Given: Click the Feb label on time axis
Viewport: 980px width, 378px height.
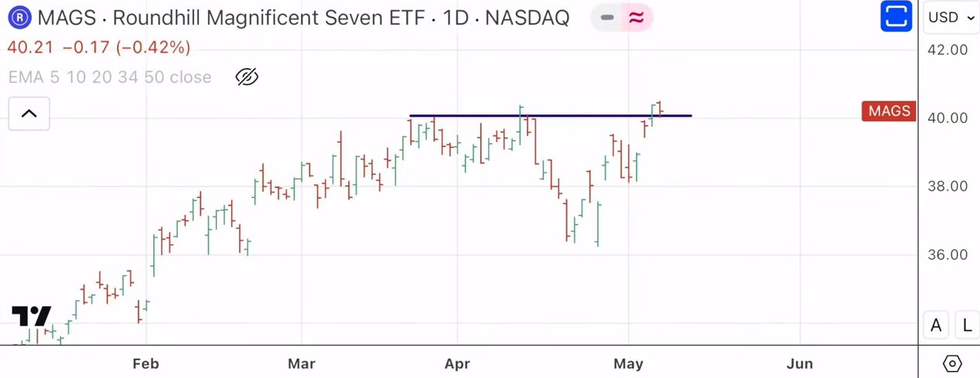Looking at the screenshot, I should (x=145, y=363).
